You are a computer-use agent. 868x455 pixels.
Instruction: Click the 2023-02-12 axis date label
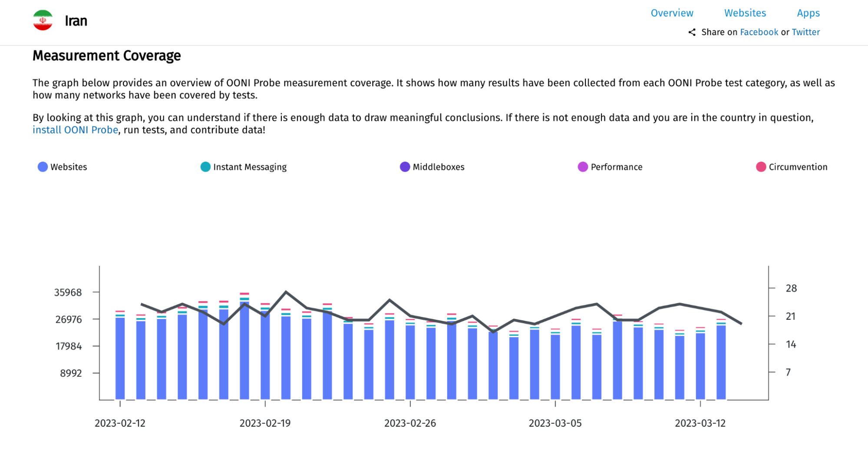click(x=120, y=423)
